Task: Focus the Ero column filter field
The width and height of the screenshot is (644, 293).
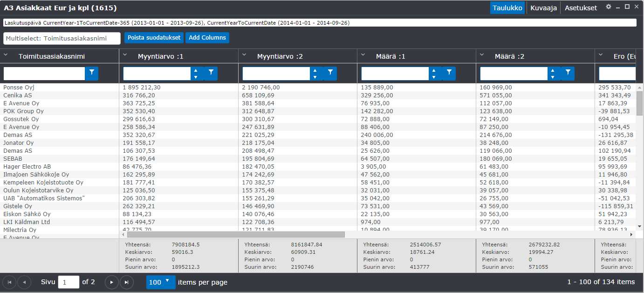Action: [x=617, y=73]
